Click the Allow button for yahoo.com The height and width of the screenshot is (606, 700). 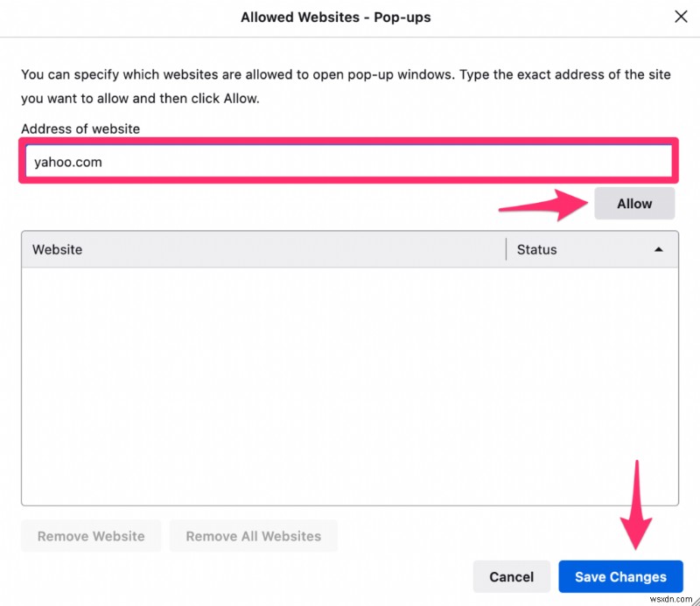click(x=634, y=203)
